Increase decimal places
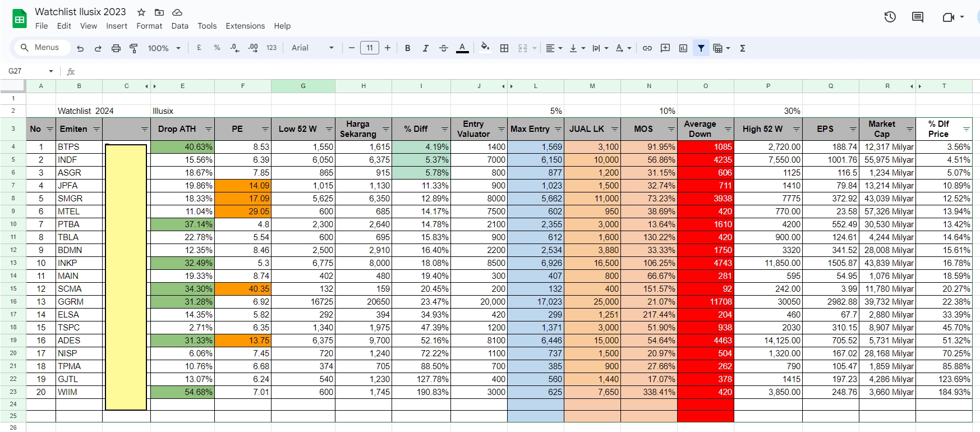 (x=253, y=48)
